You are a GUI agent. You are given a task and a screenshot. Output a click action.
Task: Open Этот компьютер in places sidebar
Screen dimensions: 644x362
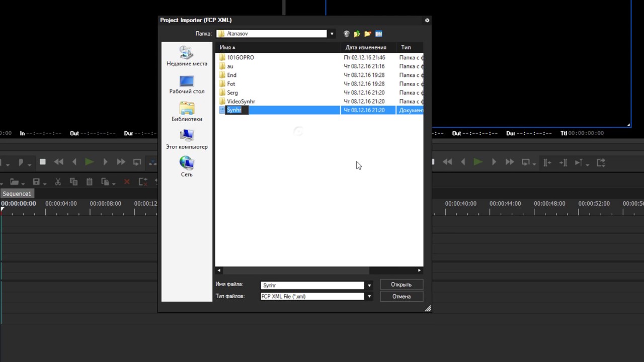click(187, 139)
